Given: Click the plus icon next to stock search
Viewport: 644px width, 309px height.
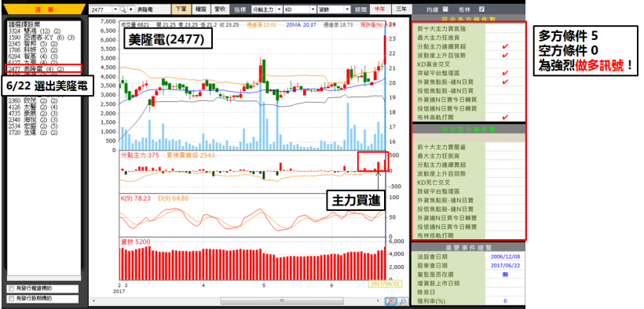Looking at the screenshot, I should pos(130,9).
